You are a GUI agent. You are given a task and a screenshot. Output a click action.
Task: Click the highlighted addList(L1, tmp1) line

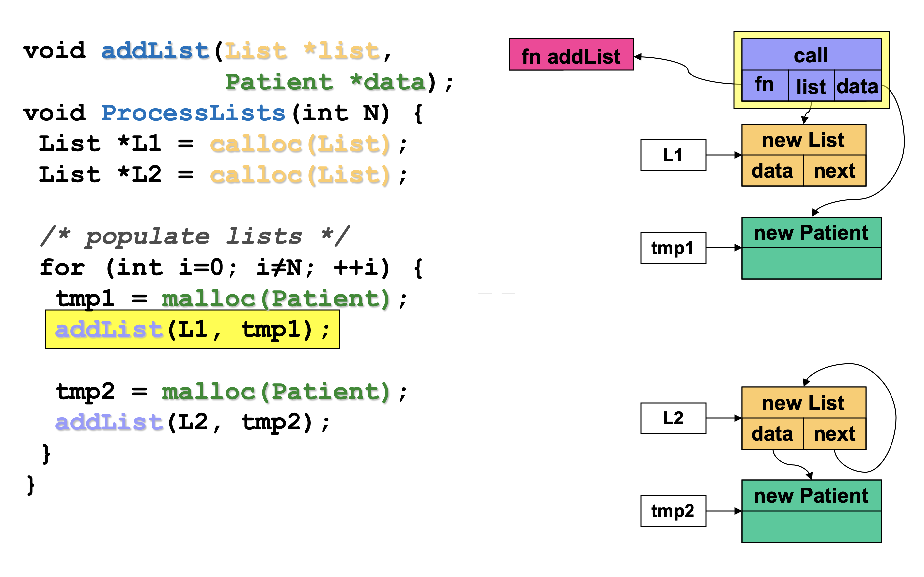click(x=192, y=329)
